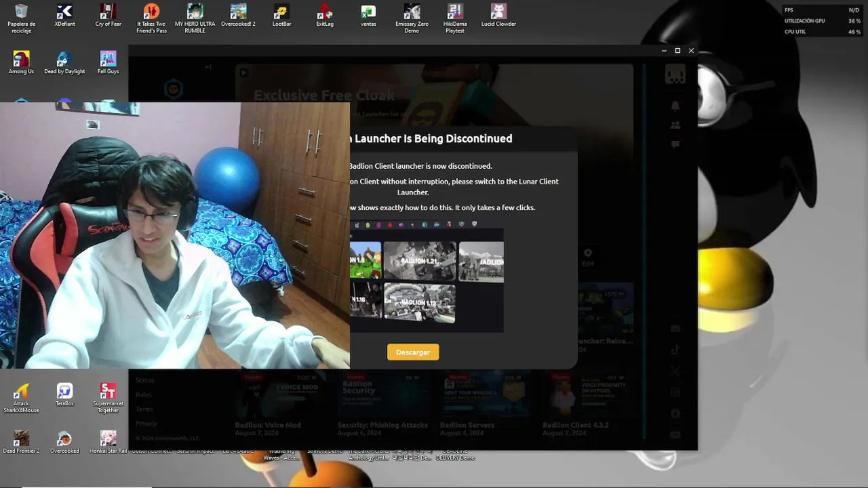Open the Overcooked desktop shortcut near Dead Frontier 2
Image resolution: width=868 pixels, height=488 pixels.
tap(64, 443)
